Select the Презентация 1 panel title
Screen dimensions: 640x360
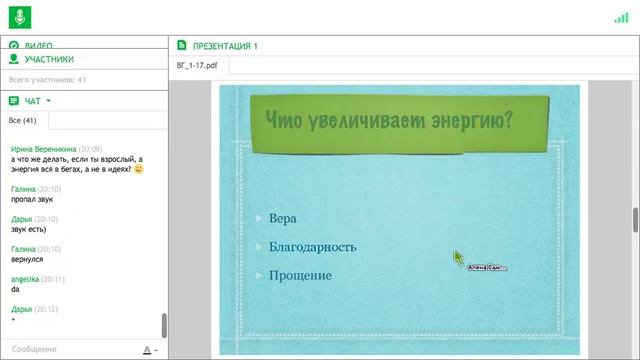point(225,46)
